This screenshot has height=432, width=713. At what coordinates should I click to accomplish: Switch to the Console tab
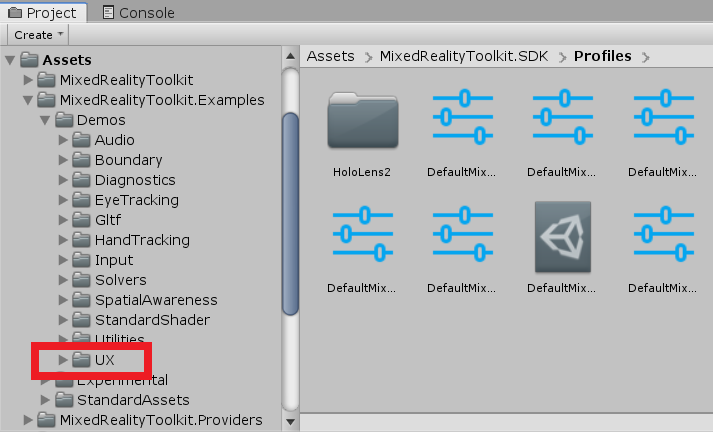pos(139,13)
